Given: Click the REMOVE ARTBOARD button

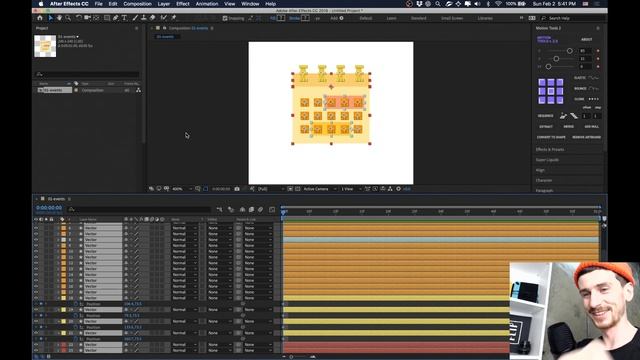Looking at the screenshot, I should click(587, 137).
